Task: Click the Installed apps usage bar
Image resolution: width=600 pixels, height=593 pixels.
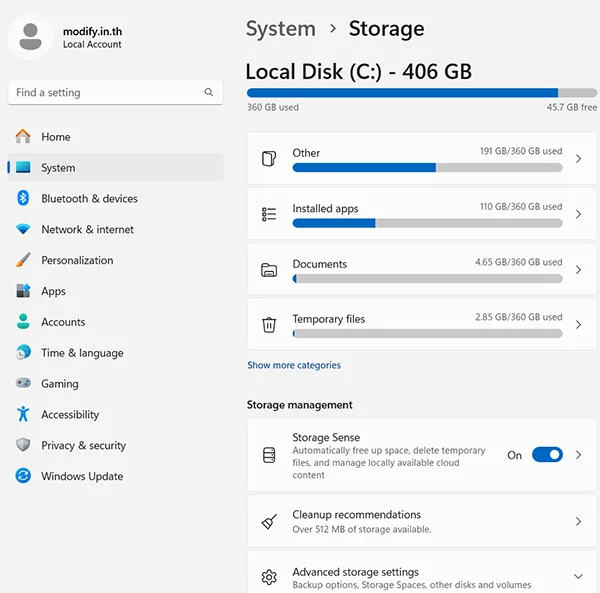Action: click(427, 223)
